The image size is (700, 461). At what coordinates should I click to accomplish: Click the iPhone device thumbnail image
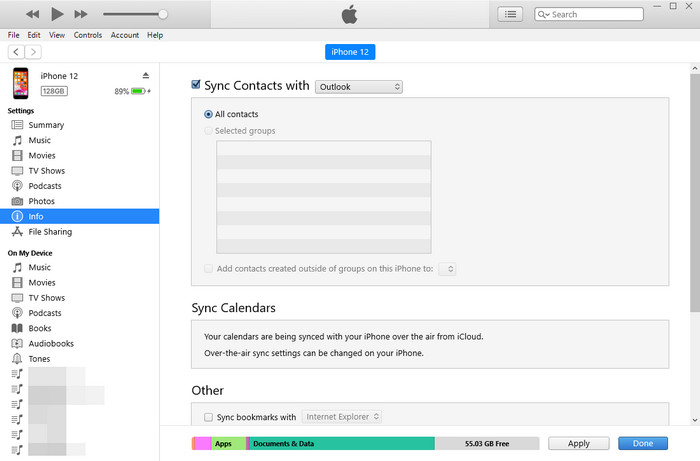tap(21, 83)
